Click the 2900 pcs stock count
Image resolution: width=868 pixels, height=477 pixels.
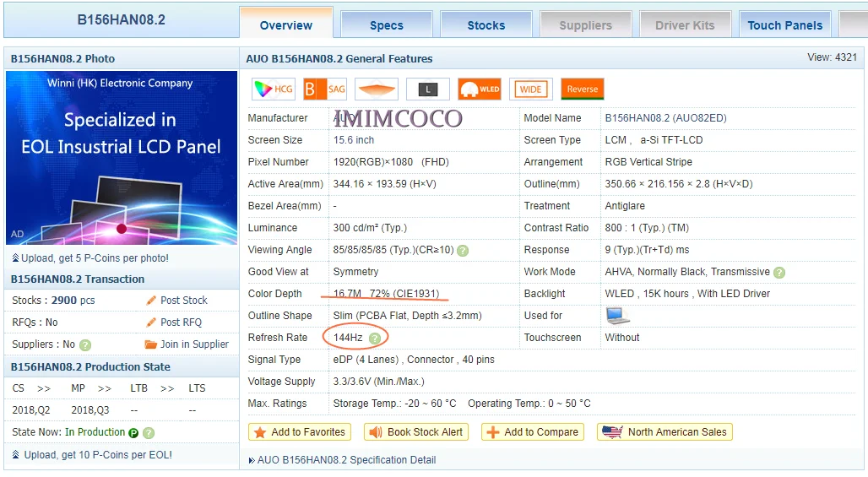tap(73, 301)
